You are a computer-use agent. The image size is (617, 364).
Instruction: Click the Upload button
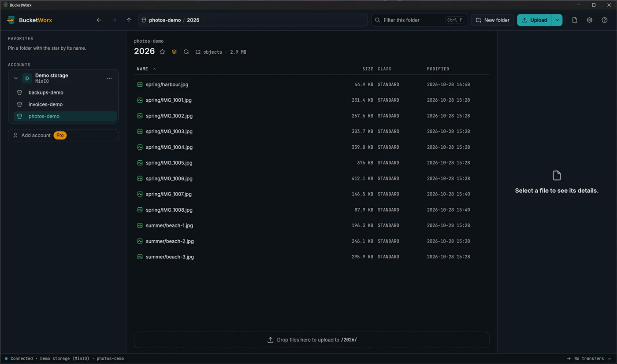534,20
